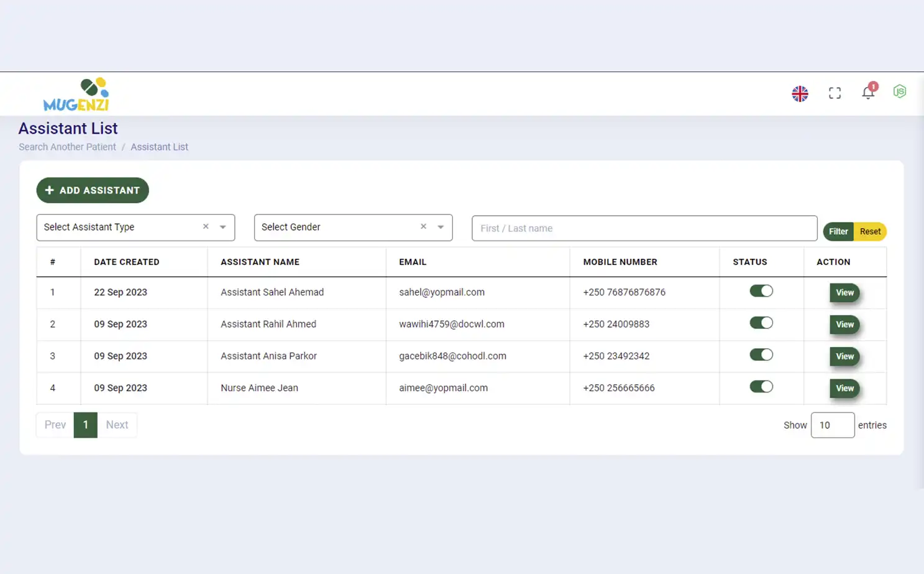Clear the Select Assistant Type with its X icon

tap(206, 226)
